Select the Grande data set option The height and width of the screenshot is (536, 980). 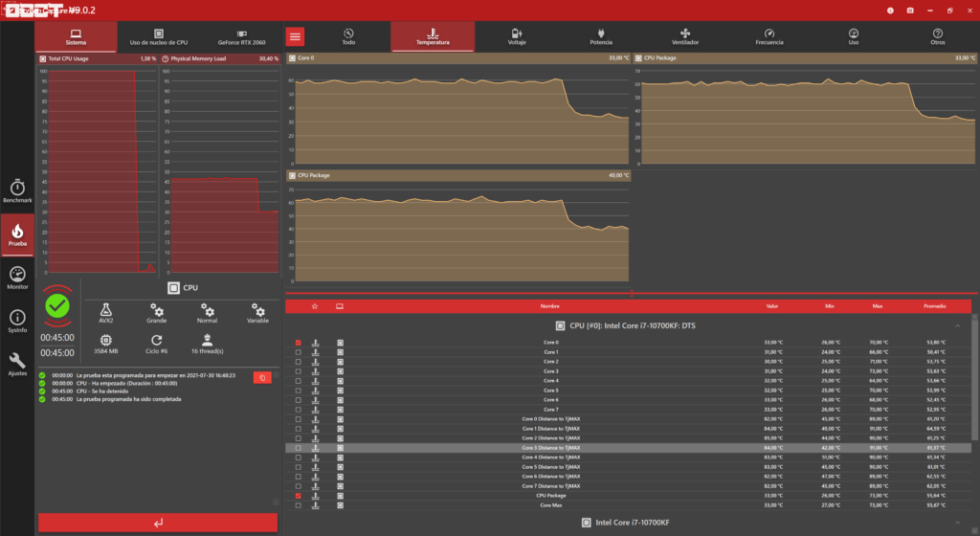tap(156, 313)
